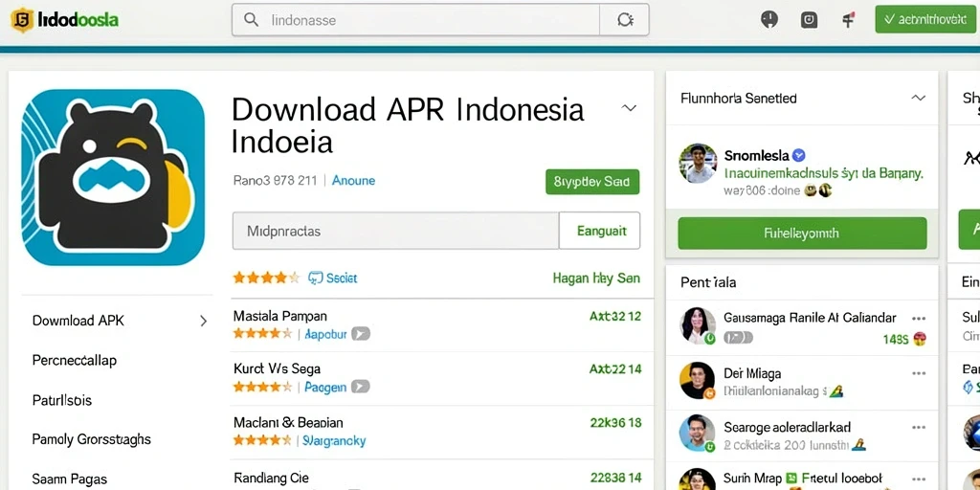Click the pin icon in top bar

click(x=848, y=20)
